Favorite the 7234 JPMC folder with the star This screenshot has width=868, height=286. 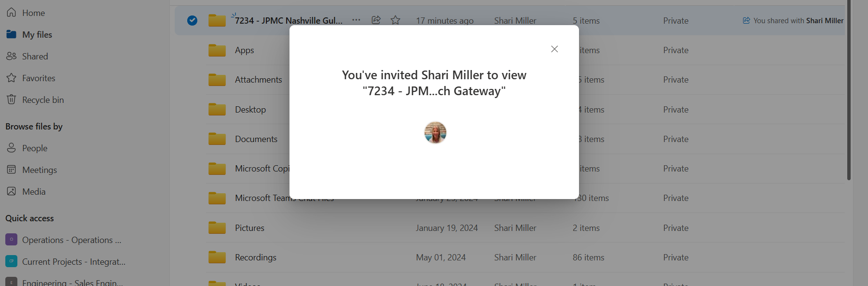click(396, 20)
